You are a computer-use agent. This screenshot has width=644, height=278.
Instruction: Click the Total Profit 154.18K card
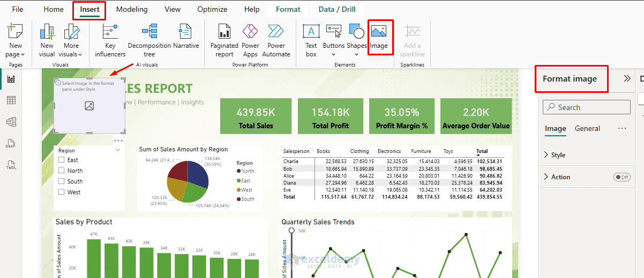331,116
